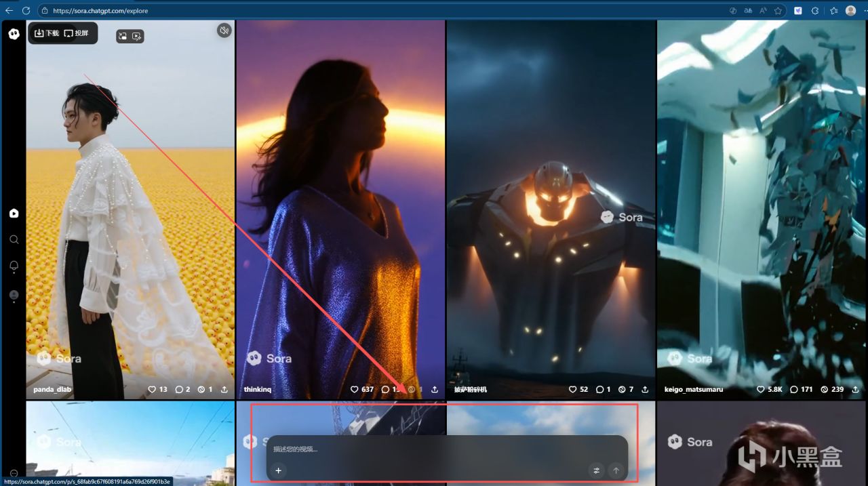Remix the keigo_matsumaru video with 239 remixes
Image resolution: width=868 pixels, height=486 pixels.
[832, 390]
